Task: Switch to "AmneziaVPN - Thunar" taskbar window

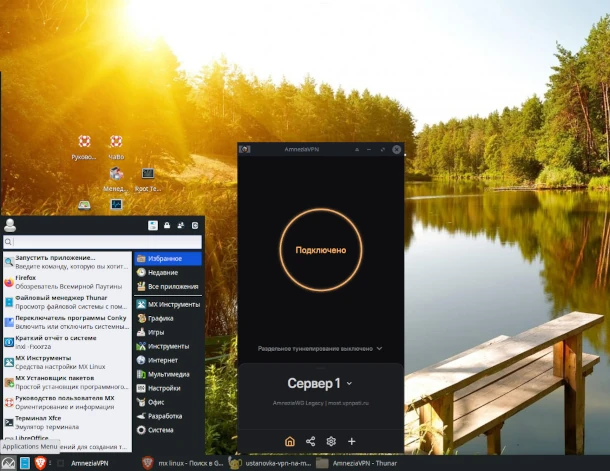Action: pos(356,463)
